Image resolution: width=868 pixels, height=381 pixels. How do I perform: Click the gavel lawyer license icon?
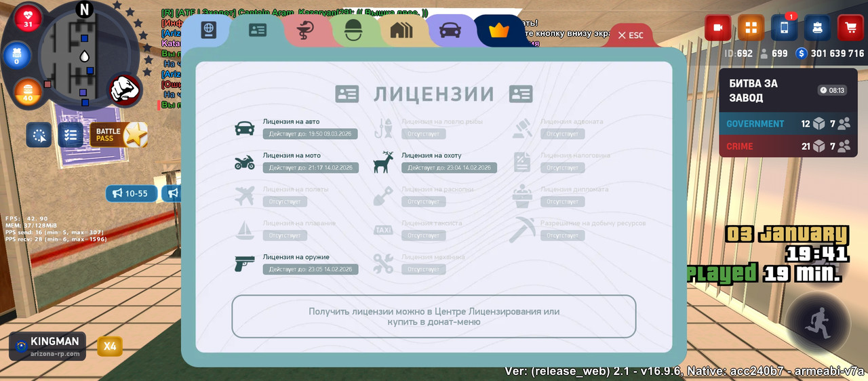coord(522,128)
